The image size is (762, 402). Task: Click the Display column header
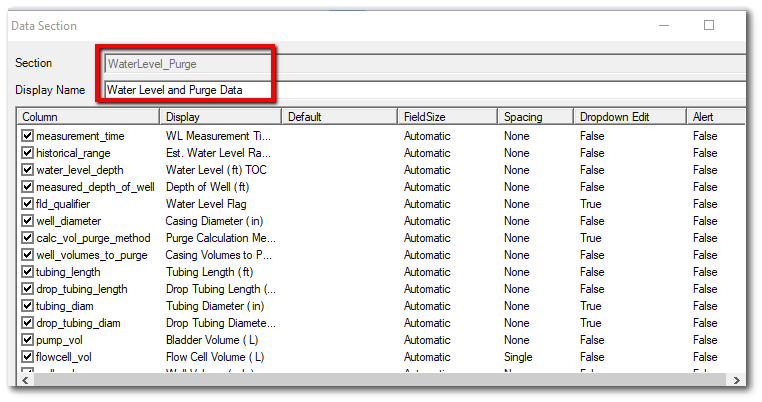[x=220, y=117]
